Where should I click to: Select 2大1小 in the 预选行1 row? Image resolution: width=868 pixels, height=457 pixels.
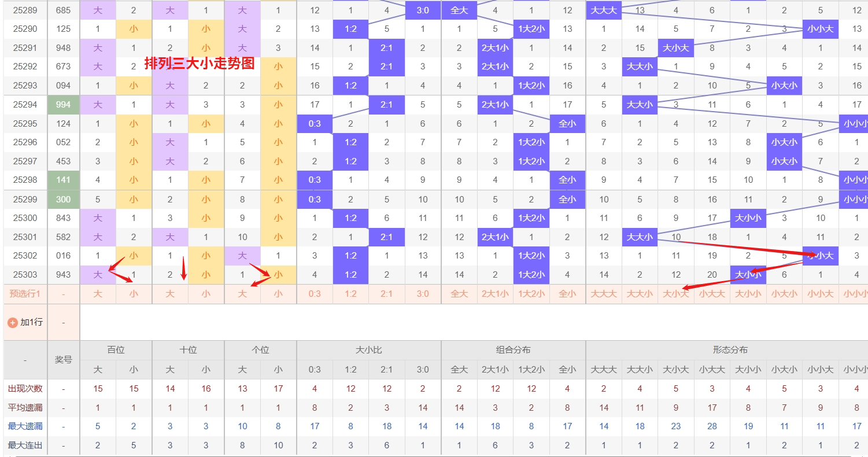[x=495, y=294]
